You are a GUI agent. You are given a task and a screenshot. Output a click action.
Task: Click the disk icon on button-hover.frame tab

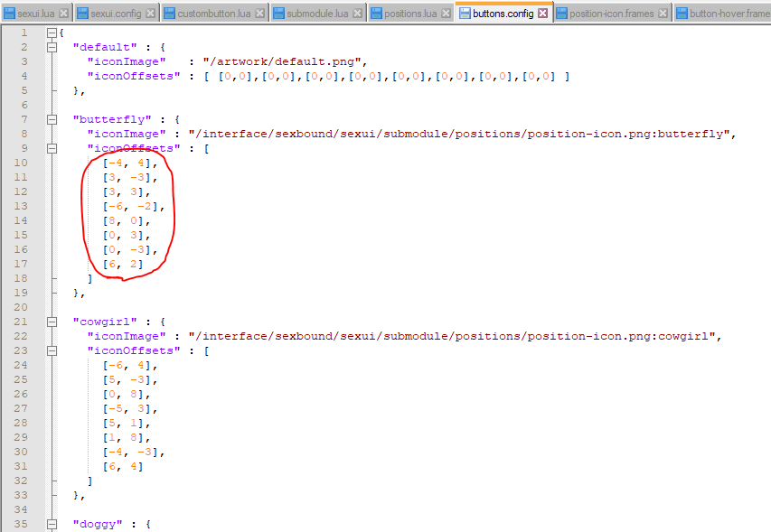click(x=682, y=14)
